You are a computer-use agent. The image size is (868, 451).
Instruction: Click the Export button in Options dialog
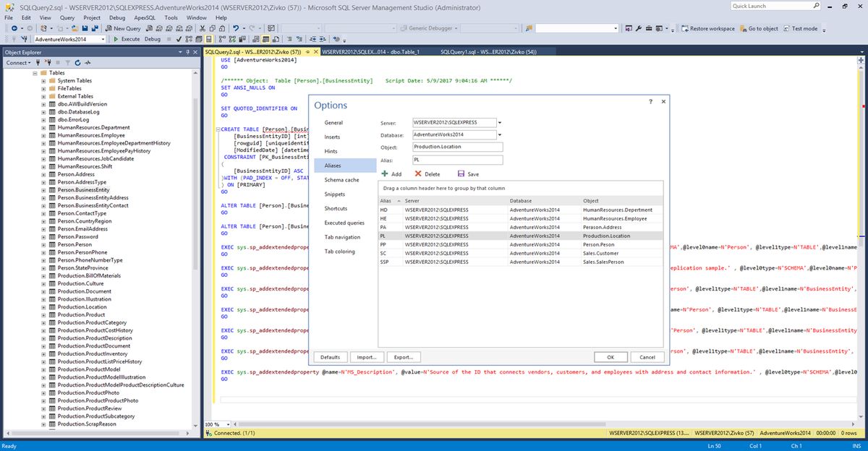[403, 357]
